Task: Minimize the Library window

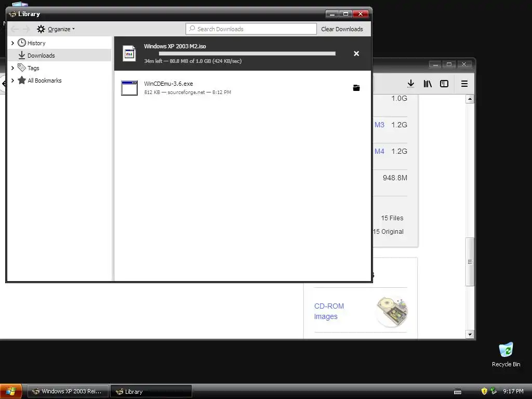Action: [332, 14]
